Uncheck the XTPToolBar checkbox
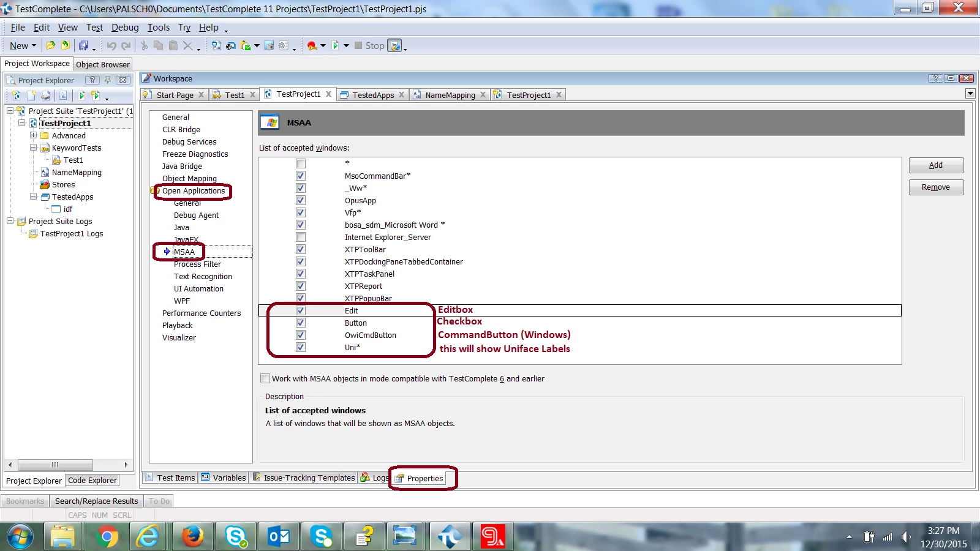This screenshot has height=551, width=980. (x=301, y=249)
